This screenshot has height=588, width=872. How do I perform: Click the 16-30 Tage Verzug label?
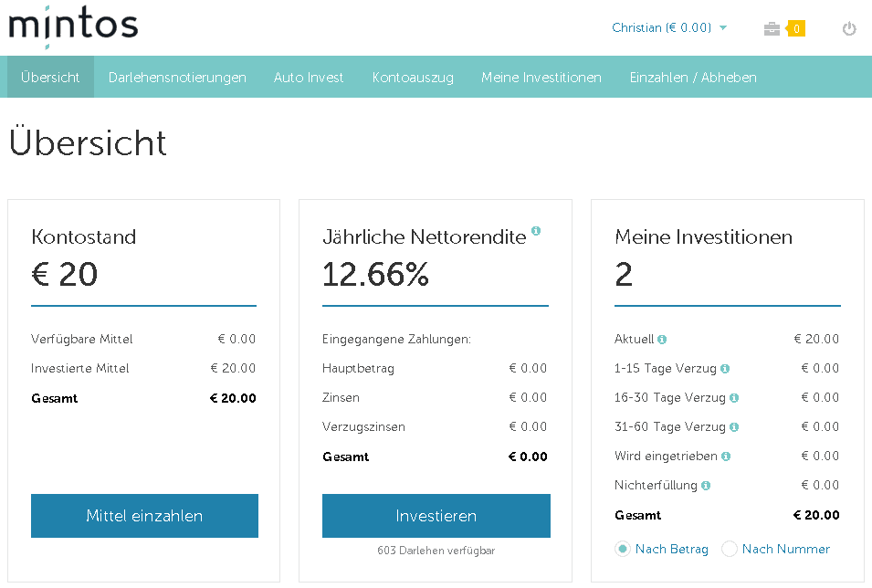pos(670,398)
